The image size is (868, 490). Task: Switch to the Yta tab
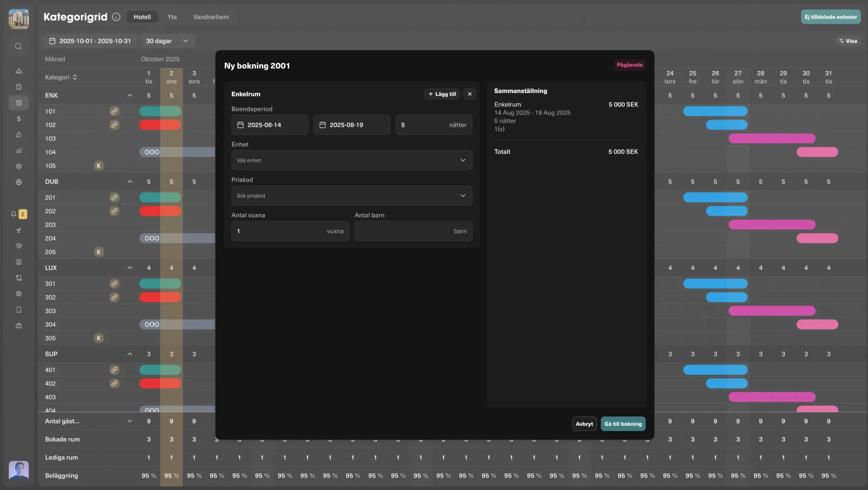(172, 17)
